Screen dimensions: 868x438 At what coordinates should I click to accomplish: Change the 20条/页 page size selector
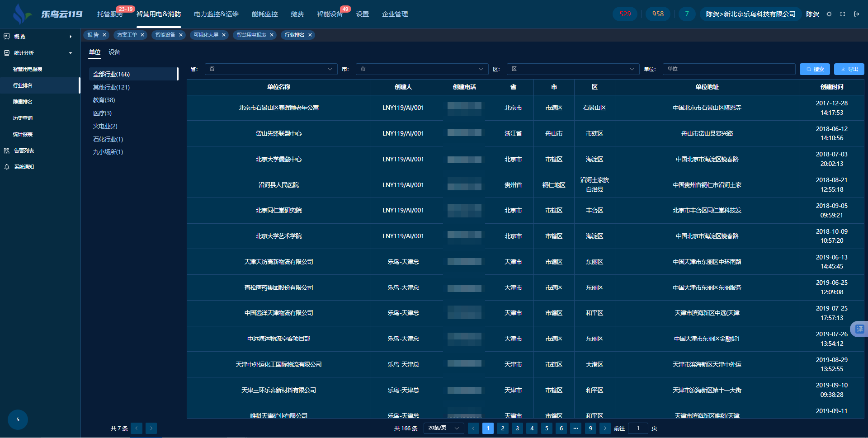[443, 428]
